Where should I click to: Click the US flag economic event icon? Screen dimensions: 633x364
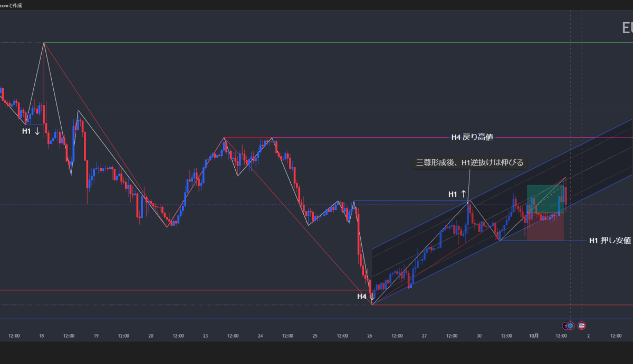[582, 325]
